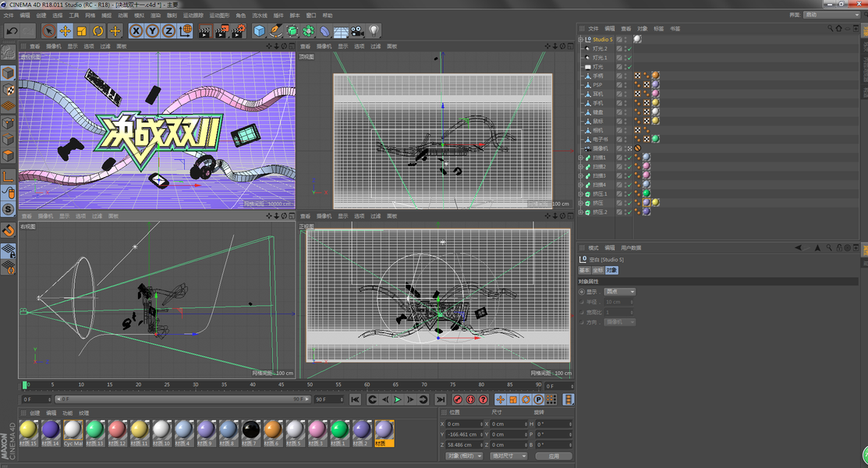The image size is (868, 468).
Task: Toggle the Autokeying red button
Action: 470,399
